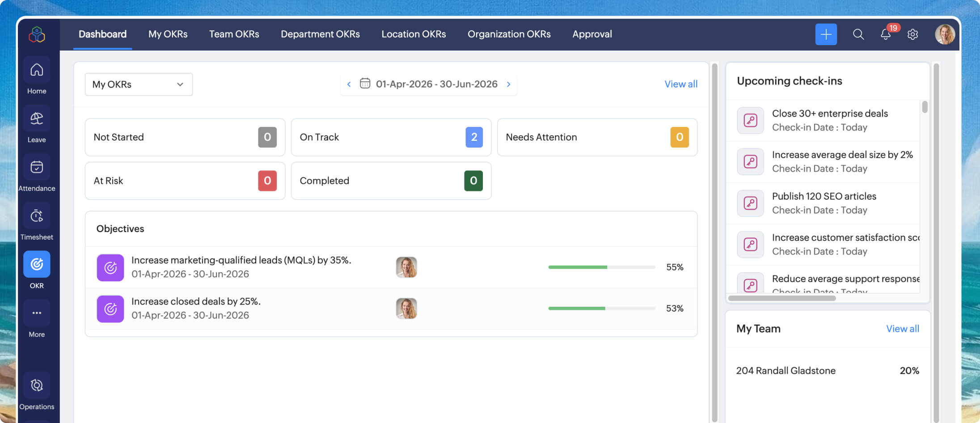980x423 pixels.
Task: Open the Operations sidebar icon
Action: 37,385
